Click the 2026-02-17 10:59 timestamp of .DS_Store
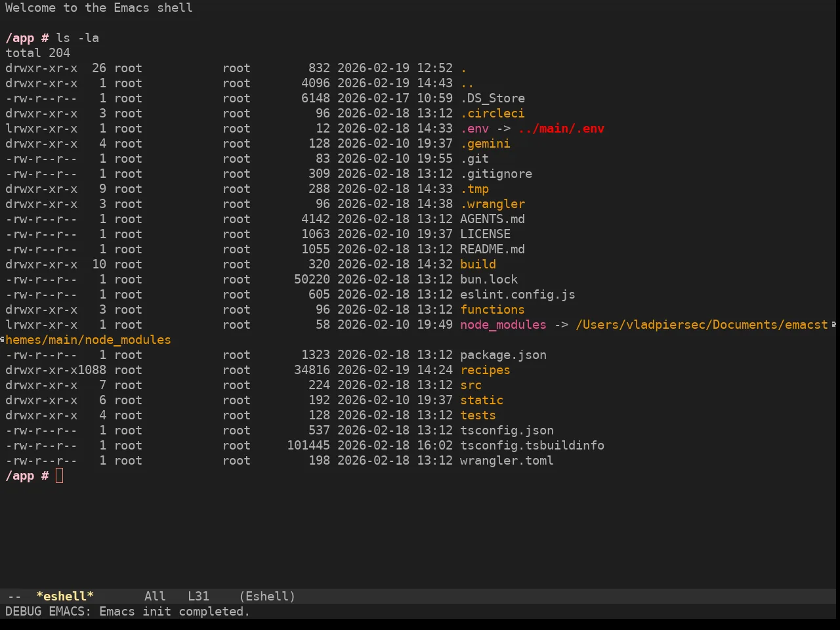Viewport: 840px width, 630px height. [395, 98]
